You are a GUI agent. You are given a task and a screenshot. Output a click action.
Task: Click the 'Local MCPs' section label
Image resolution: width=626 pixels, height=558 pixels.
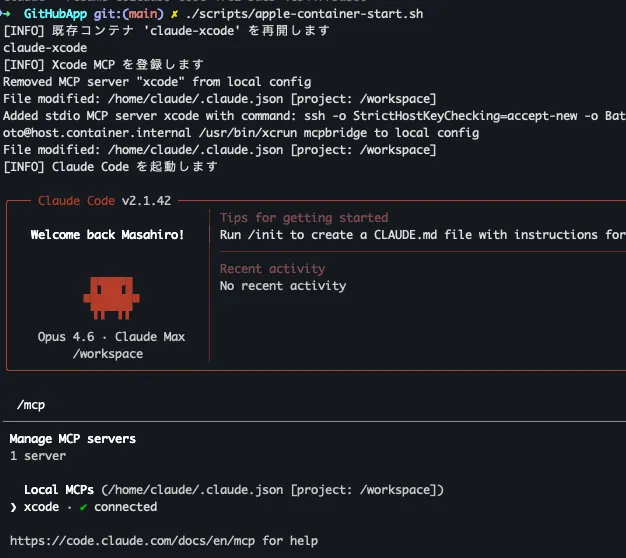click(x=59, y=490)
